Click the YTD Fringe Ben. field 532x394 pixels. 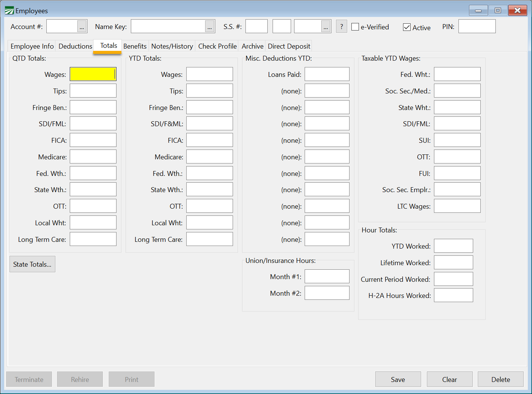(210, 107)
